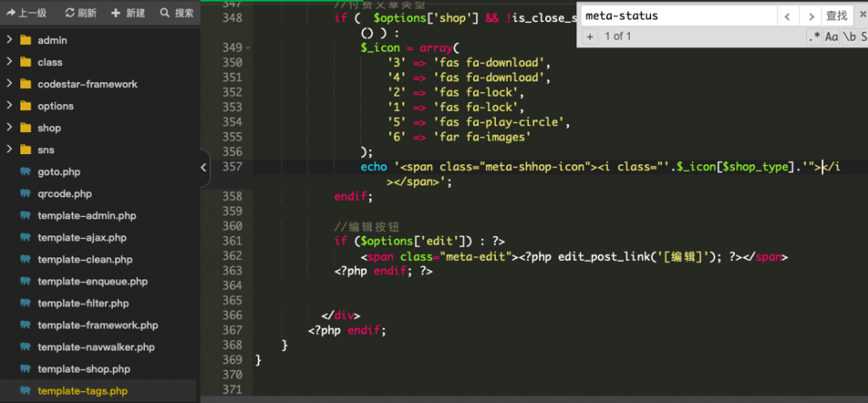Click 'far fa-images' string on line 355
This screenshot has height=403, width=868.
coord(482,136)
